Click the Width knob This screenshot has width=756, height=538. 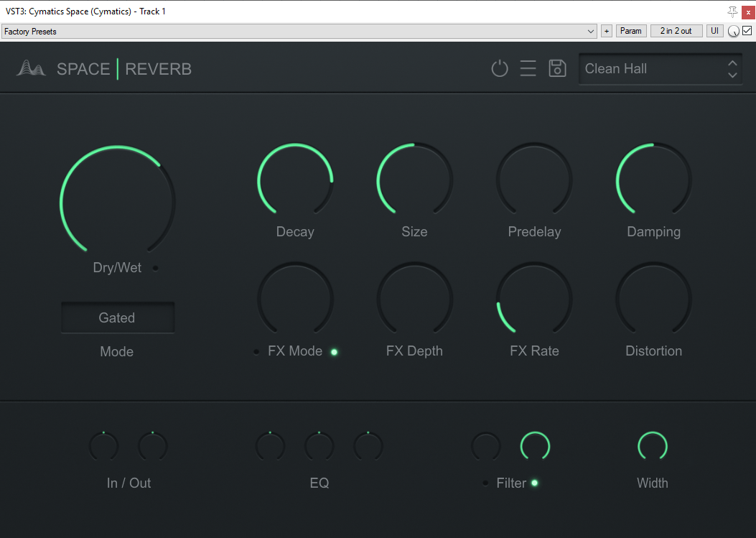tap(652, 445)
